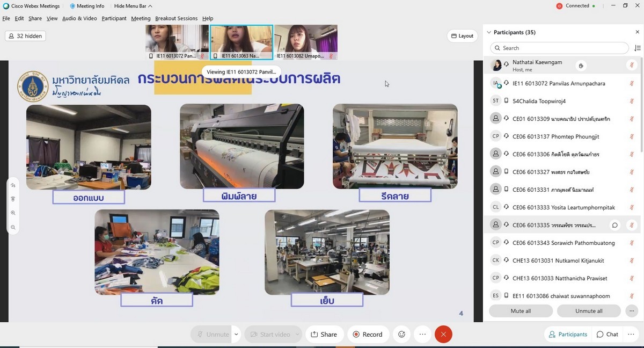This screenshot has width=644, height=348.
Task: Open the audio options arrow beside Unmute
Action: tap(236, 334)
